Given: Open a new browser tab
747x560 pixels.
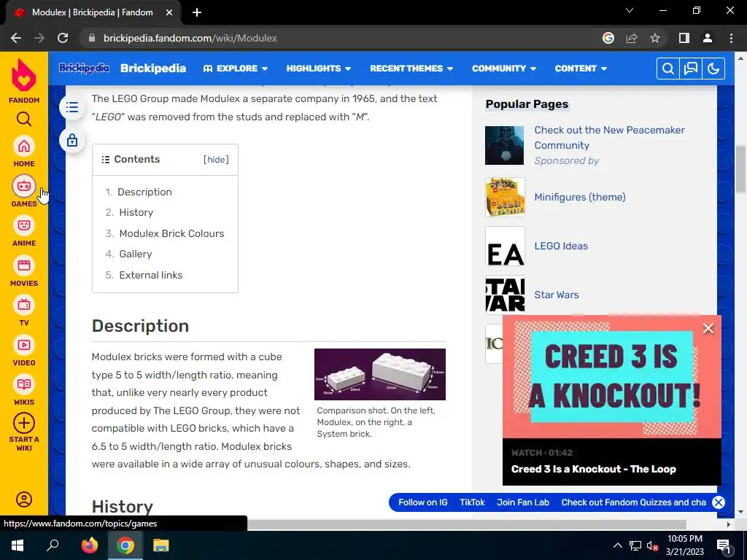Looking at the screenshot, I should point(197,12).
